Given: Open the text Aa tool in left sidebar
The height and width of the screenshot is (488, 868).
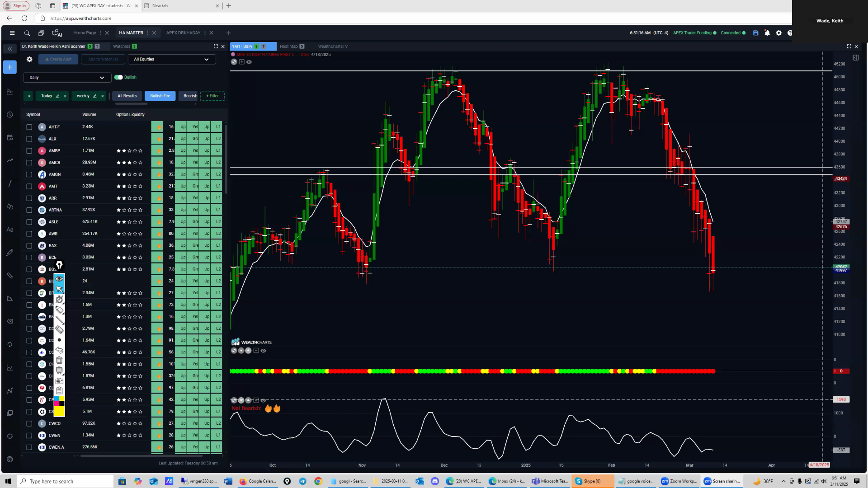Looking at the screenshot, I should pos(10,230).
